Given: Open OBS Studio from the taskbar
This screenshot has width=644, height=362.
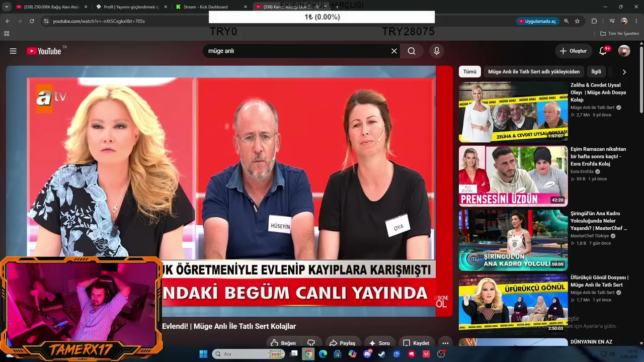Looking at the screenshot, I should tap(441, 354).
